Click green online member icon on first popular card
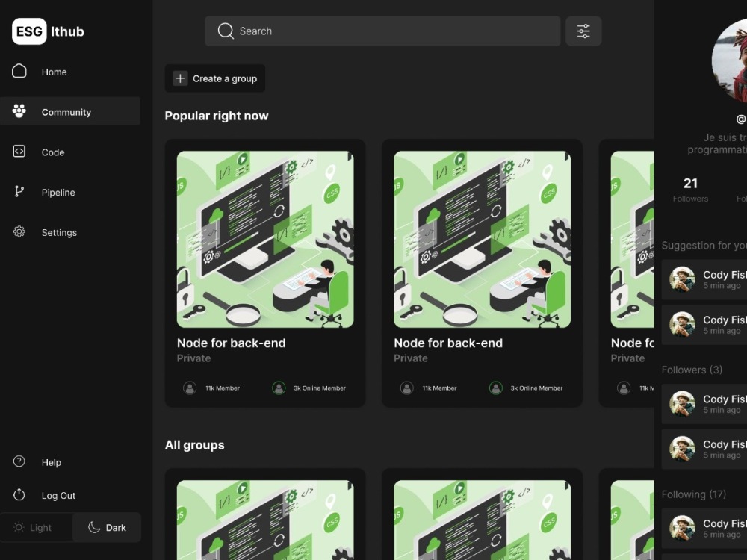 pos(279,388)
